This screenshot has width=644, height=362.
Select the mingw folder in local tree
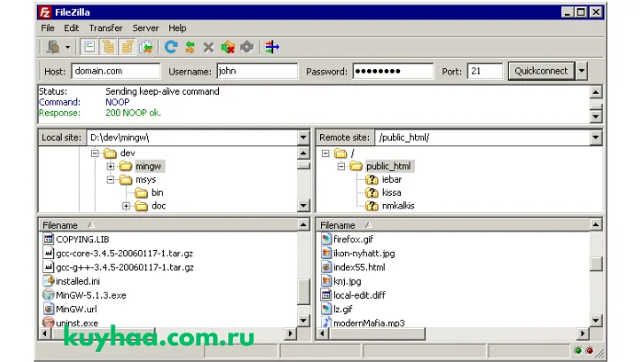coord(148,166)
